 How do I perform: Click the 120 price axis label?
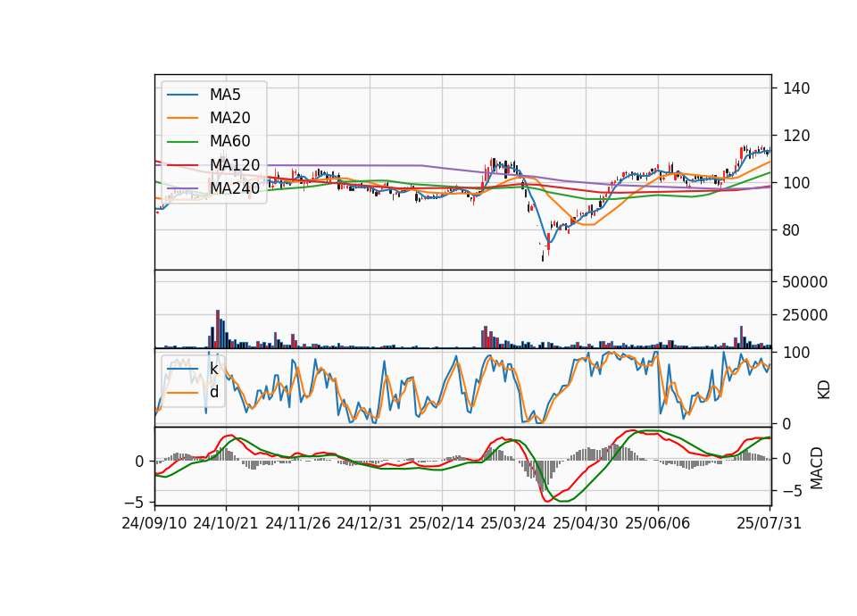(x=796, y=136)
